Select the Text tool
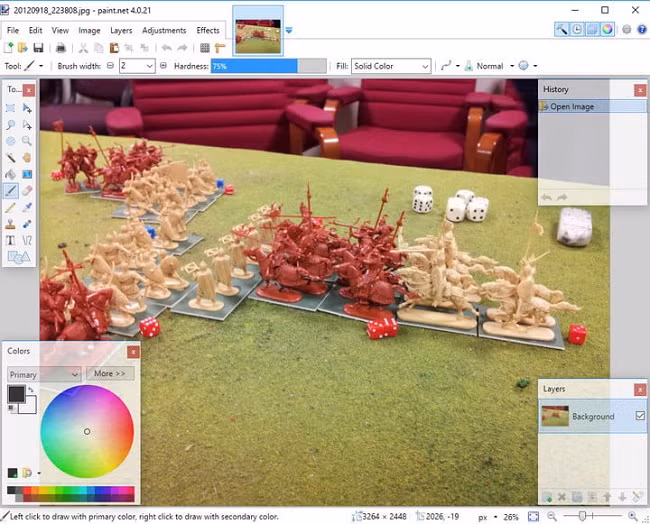This screenshot has width=650, height=524. click(11, 240)
